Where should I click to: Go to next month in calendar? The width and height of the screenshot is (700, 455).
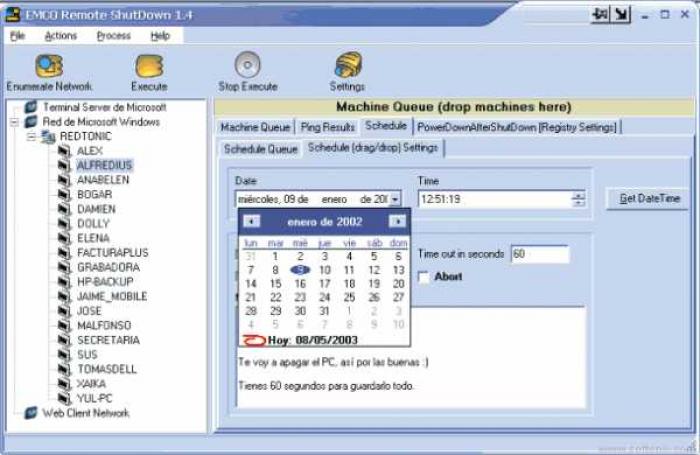[x=397, y=221]
